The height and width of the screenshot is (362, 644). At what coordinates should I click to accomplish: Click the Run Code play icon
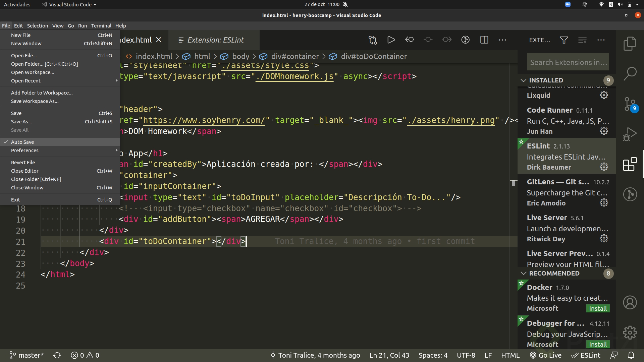click(x=391, y=40)
